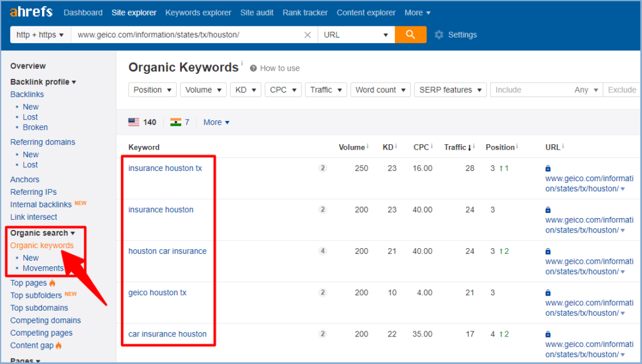Open Site explorer tab

click(x=134, y=13)
